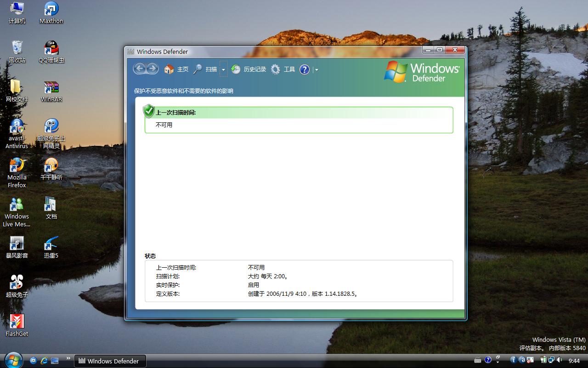Click the 9:44 taskbar clock
The image size is (588, 368).
click(574, 361)
